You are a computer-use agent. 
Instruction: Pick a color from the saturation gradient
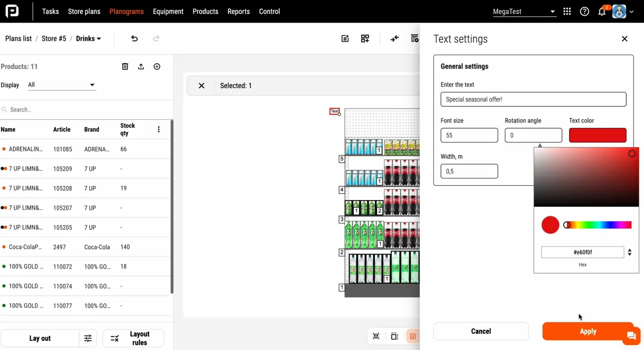[586, 176]
